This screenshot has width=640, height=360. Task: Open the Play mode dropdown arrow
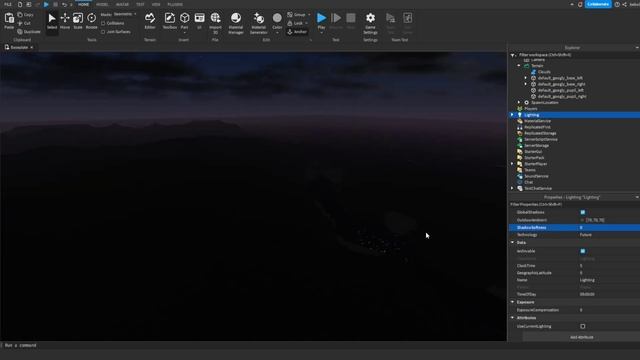[x=321, y=32]
